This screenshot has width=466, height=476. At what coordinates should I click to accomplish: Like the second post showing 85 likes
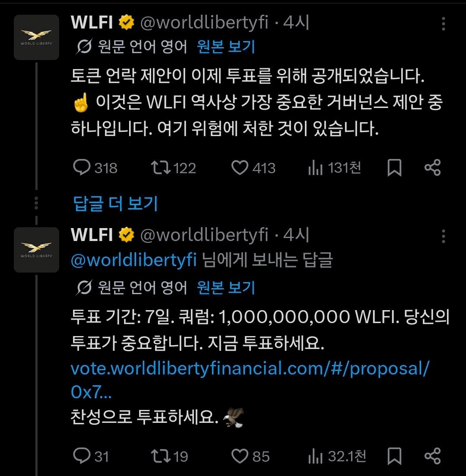pyautogui.click(x=240, y=456)
